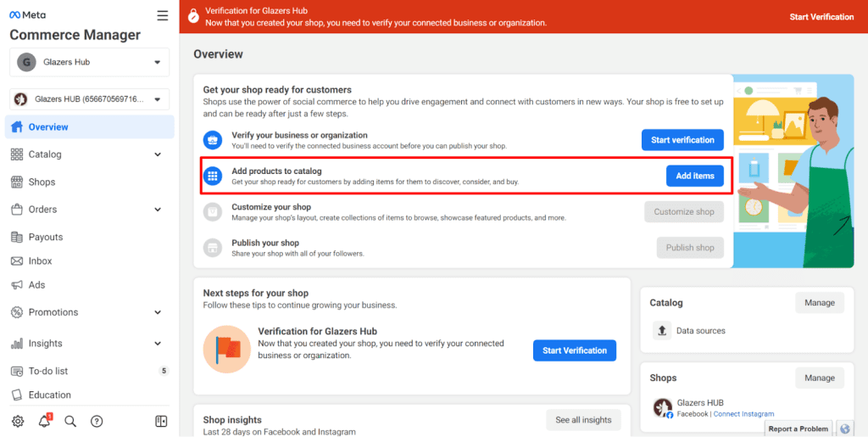Click the Customize shop button
Image resolution: width=868 pixels, height=437 pixels.
684,211
